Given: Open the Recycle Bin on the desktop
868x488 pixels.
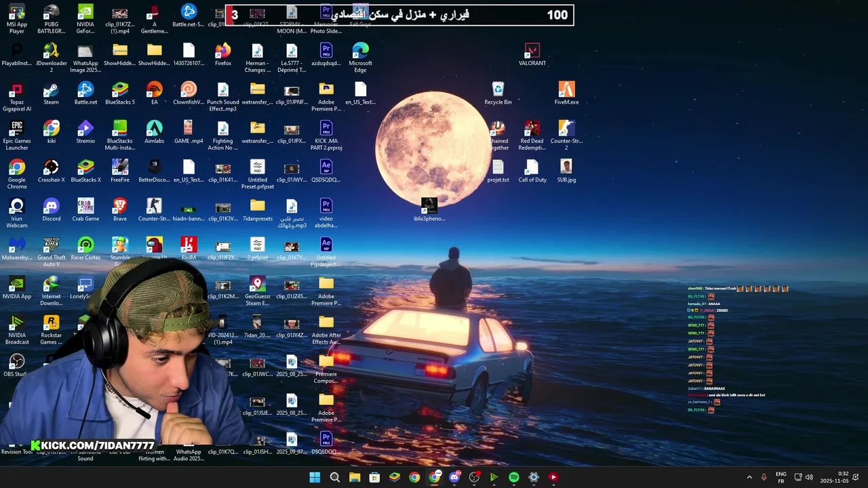Looking at the screenshot, I should pyautogui.click(x=498, y=94).
